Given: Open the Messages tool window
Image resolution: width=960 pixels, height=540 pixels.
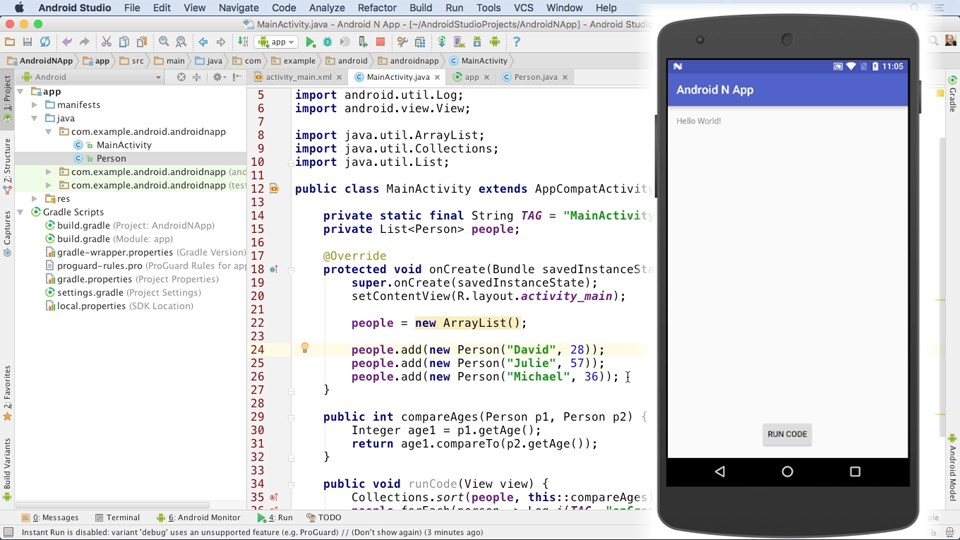Looking at the screenshot, I should pos(50,517).
